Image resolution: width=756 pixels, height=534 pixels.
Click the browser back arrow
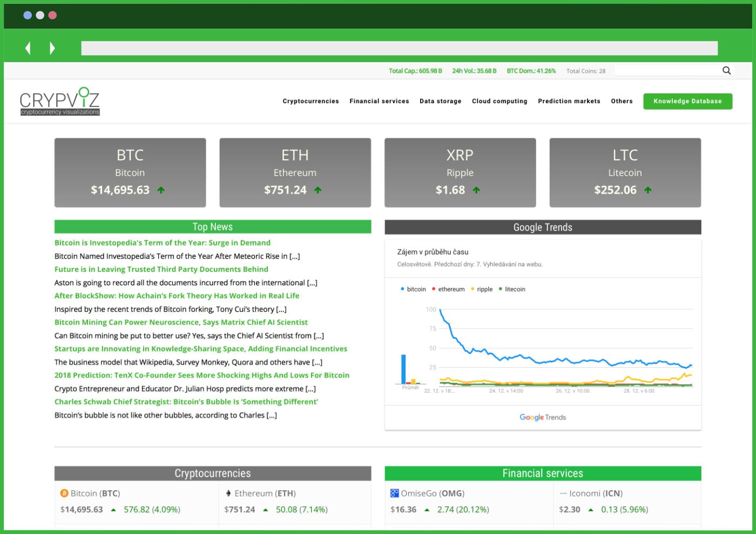(28, 49)
